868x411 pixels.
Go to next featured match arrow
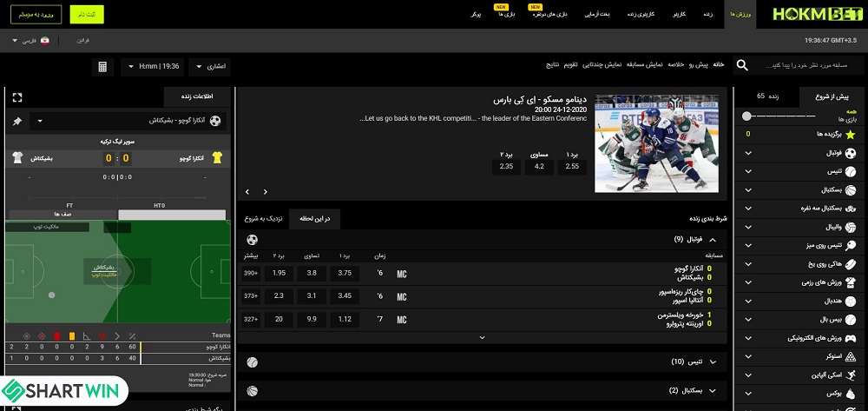[265, 192]
